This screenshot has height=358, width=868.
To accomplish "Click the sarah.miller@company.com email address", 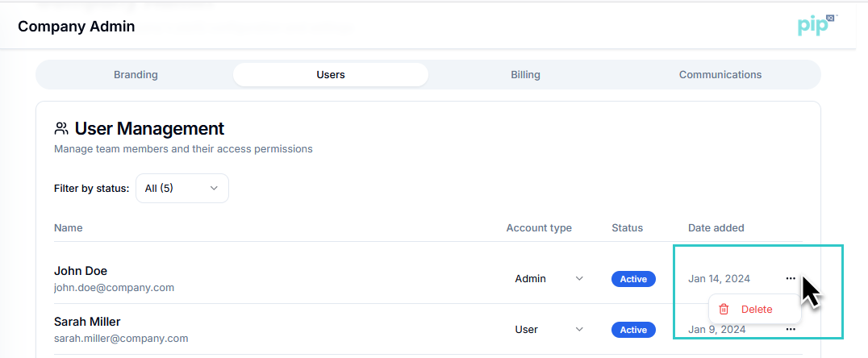I will (121, 339).
